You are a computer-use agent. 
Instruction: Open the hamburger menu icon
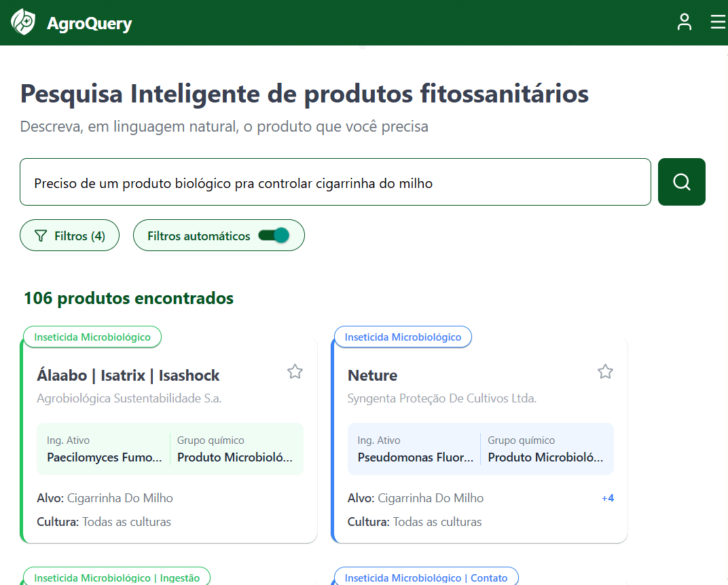(x=718, y=22)
